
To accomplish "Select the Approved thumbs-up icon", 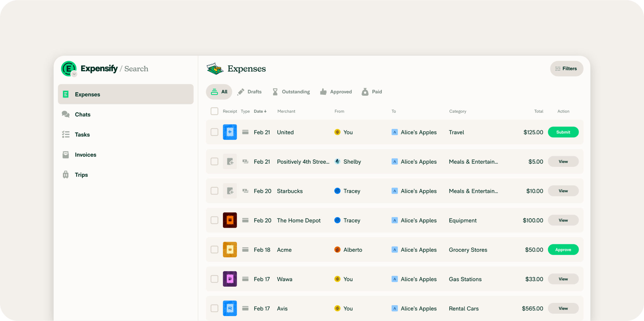I will [323, 91].
